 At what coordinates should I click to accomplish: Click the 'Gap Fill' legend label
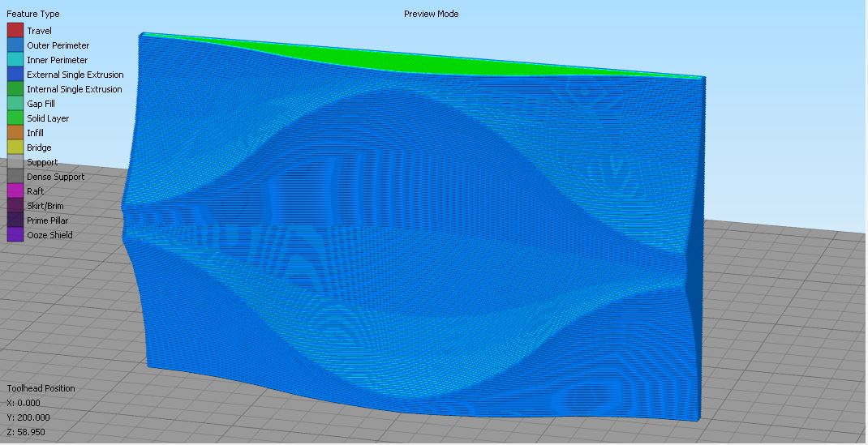coord(41,104)
